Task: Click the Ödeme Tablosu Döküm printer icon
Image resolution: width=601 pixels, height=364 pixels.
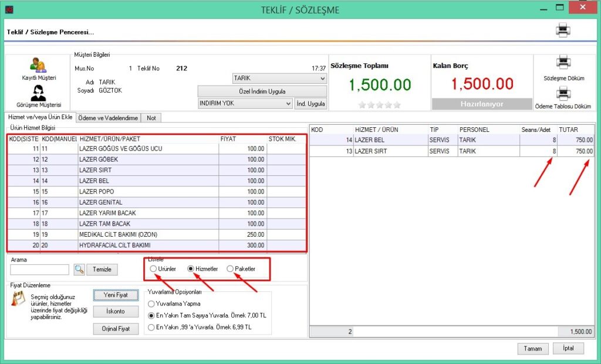Action: [563, 93]
